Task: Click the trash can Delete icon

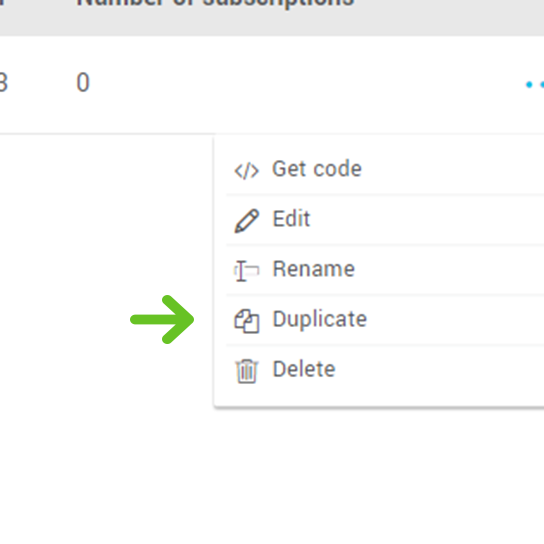Action: pos(247,371)
